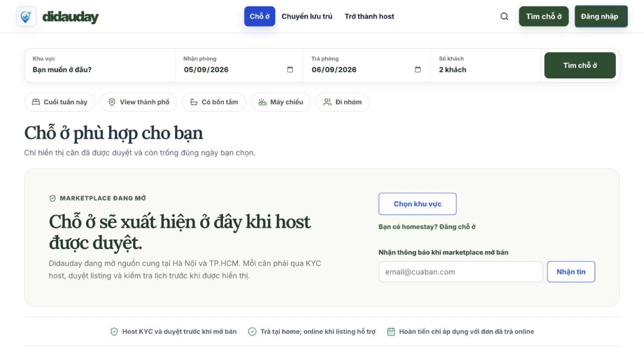
Task: Click the people icon on Đi nhóm
Action: point(328,102)
